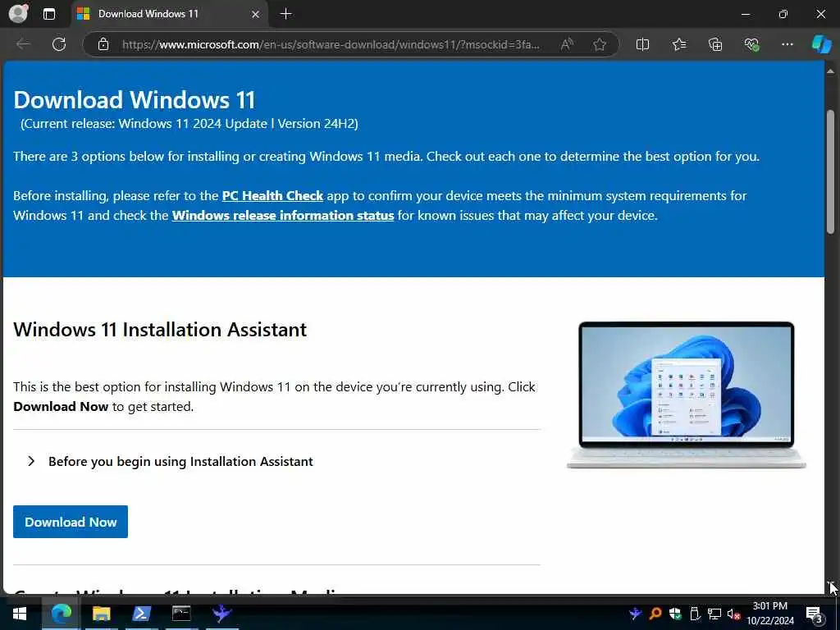Click the Current release Version 24H2 text

point(189,124)
